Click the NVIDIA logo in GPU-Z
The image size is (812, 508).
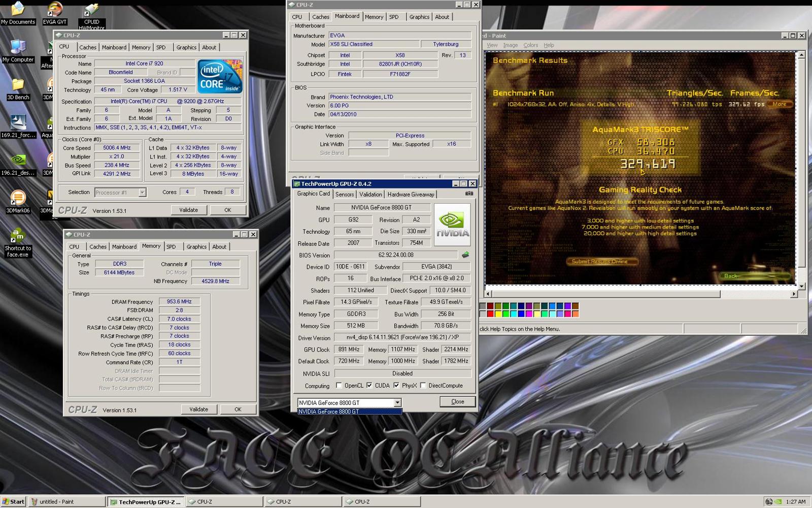tap(452, 225)
